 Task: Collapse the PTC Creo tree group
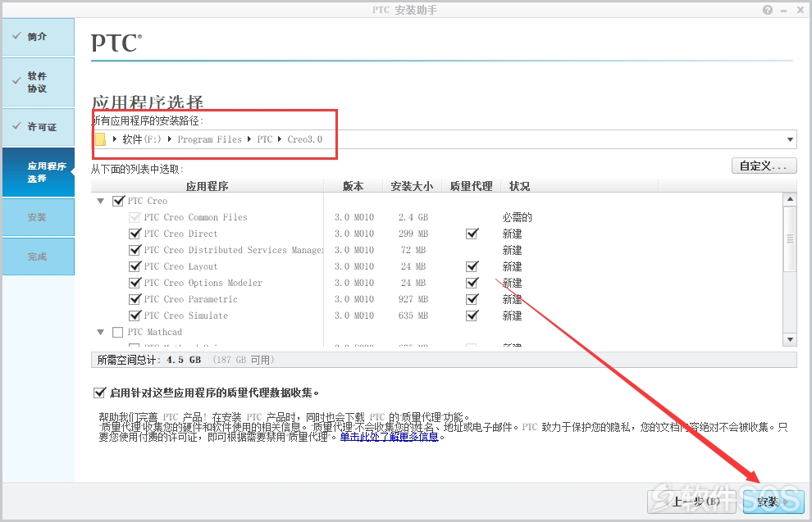[x=100, y=201]
